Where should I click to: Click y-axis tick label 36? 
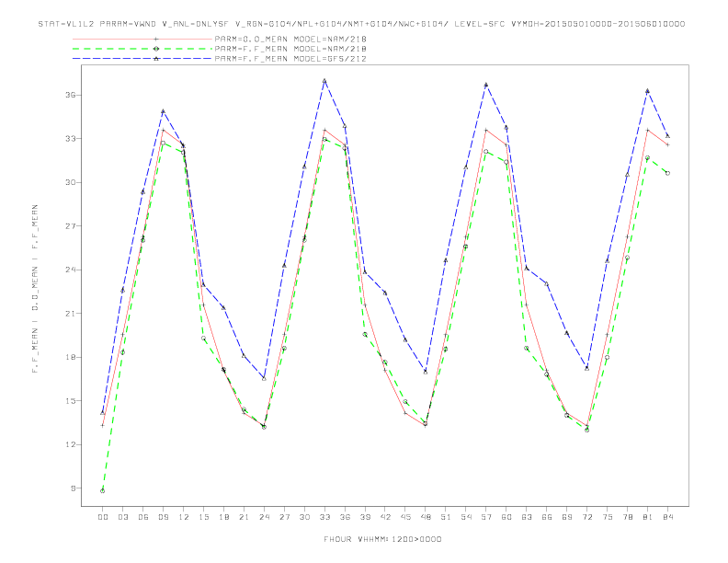pyautogui.click(x=70, y=95)
